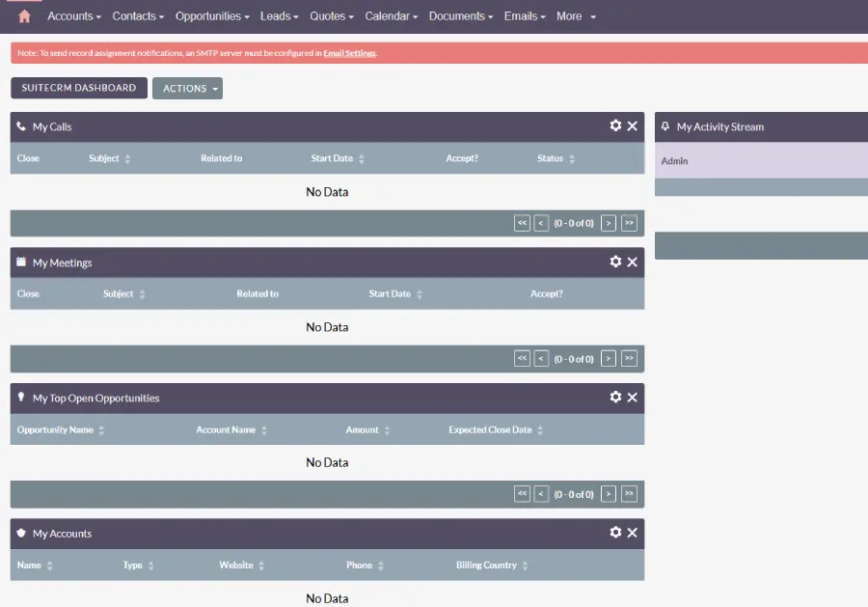The height and width of the screenshot is (607, 868).
Task: Expand the More navigation menu
Action: [x=576, y=16]
